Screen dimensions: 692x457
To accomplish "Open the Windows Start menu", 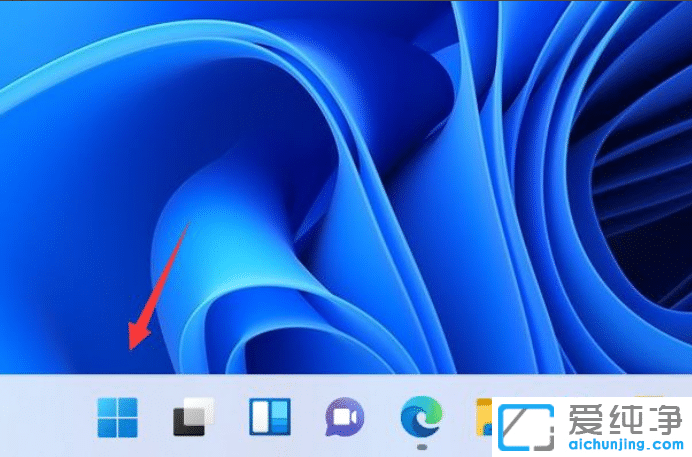I will tap(117, 417).
